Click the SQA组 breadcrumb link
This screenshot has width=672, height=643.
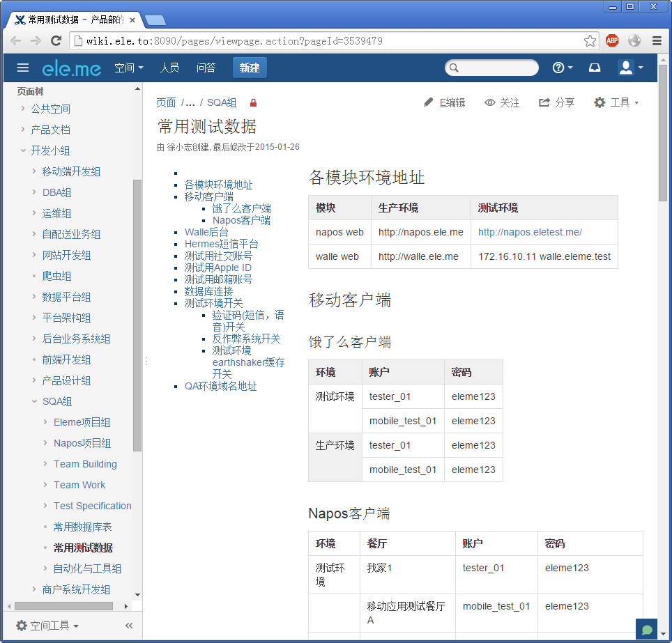point(222,103)
